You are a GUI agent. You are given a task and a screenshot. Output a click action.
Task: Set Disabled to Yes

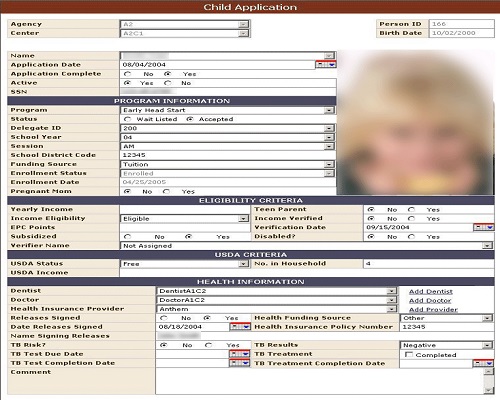(x=411, y=237)
